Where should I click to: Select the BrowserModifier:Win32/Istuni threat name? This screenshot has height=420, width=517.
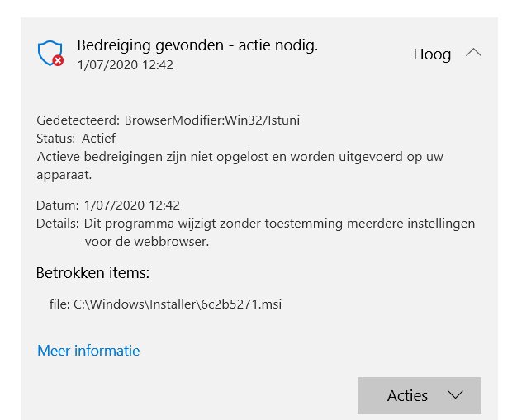[x=212, y=120]
